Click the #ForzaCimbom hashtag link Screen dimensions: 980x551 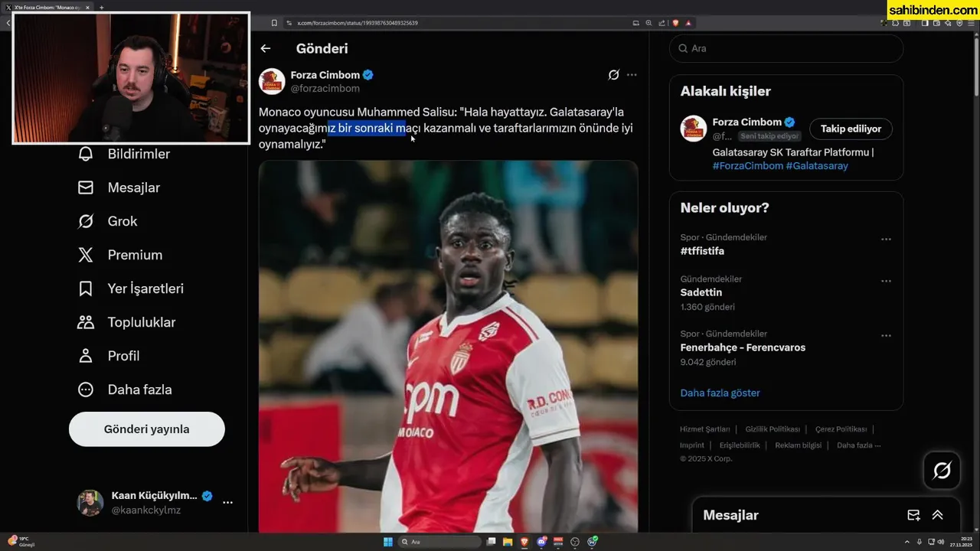(748, 165)
